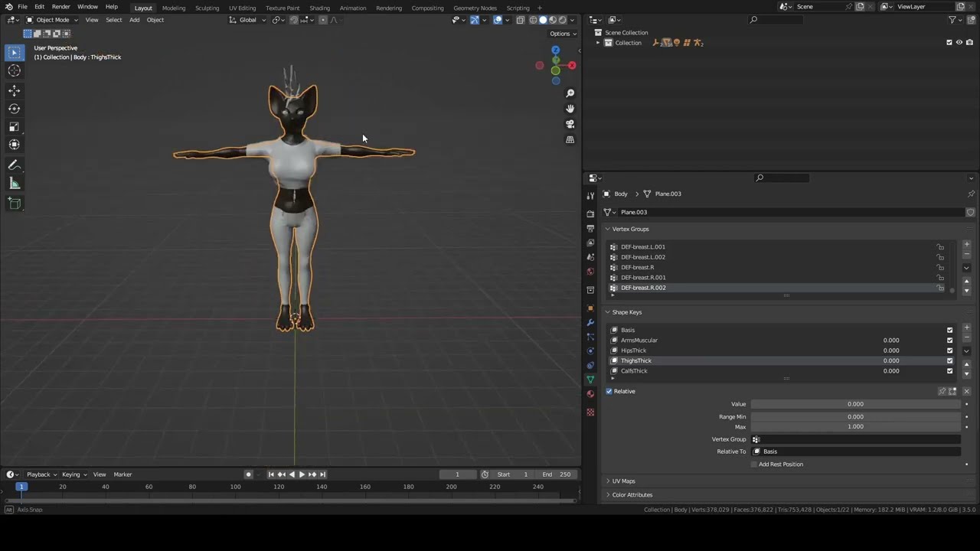Switch to the Geometry Nodes workspace tab
Screen dimensions: 980x551
coord(475,8)
